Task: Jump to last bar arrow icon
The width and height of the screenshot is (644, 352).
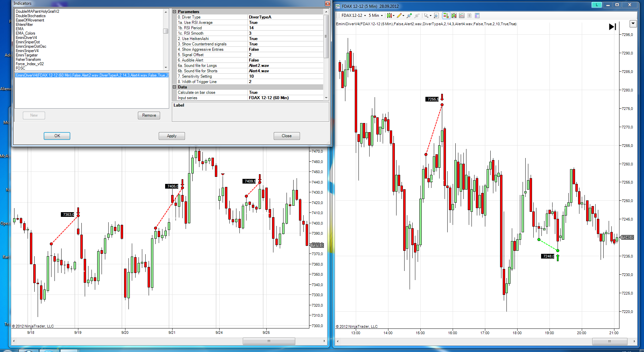Action: coord(612,27)
